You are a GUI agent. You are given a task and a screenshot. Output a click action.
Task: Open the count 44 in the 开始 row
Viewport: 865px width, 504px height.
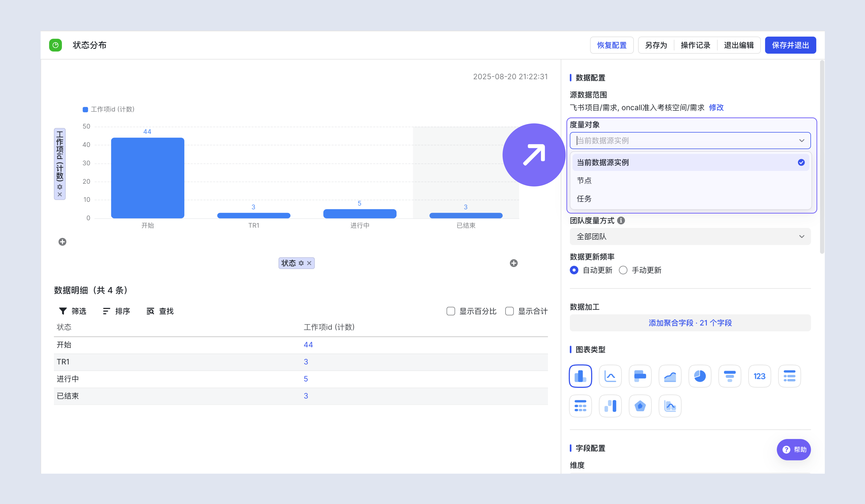308,345
